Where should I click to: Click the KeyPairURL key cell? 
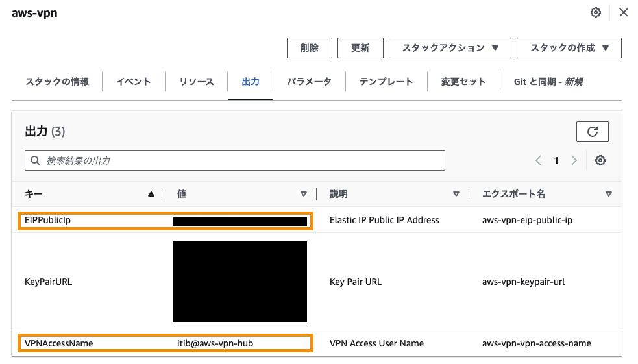pos(49,282)
